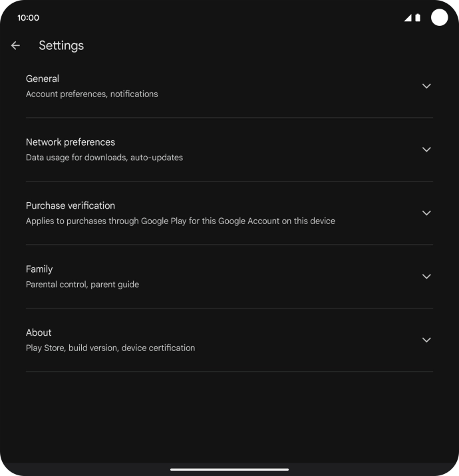The width and height of the screenshot is (459, 476).
Task: Tap 'Play Store, build version' subtitle
Action: click(110, 348)
